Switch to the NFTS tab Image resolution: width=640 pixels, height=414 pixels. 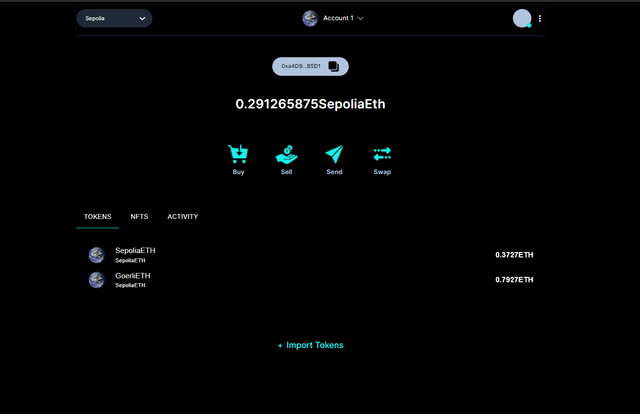click(139, 216)
